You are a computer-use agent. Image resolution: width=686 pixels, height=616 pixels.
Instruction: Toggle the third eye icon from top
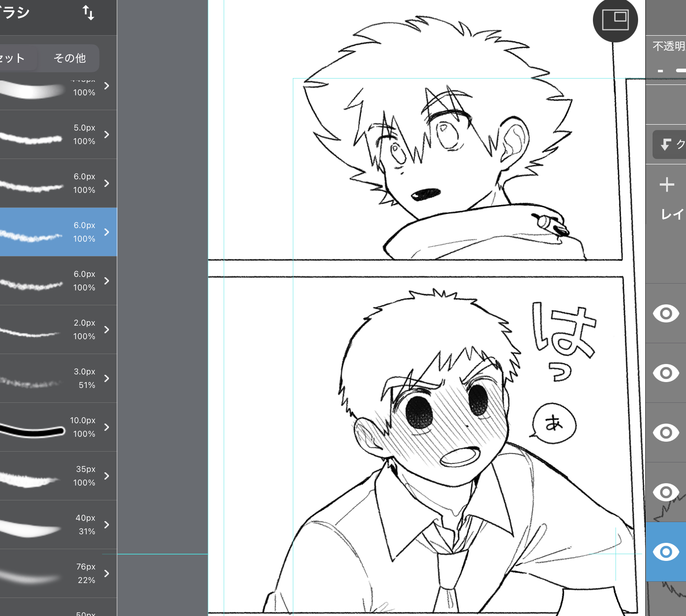coord(666,433)
